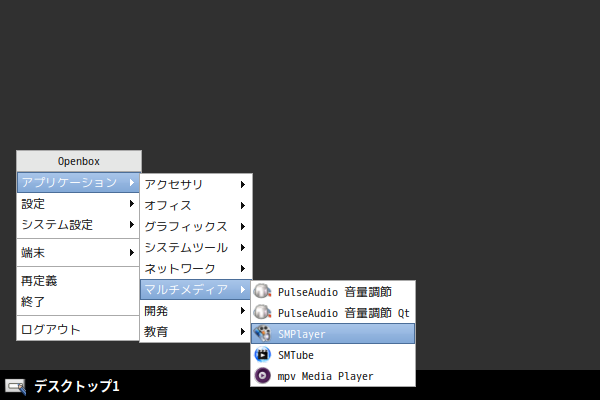The image size is (600, 400).
Task: Expand the arrow next to マルチメディア
Action: point(243,289)
